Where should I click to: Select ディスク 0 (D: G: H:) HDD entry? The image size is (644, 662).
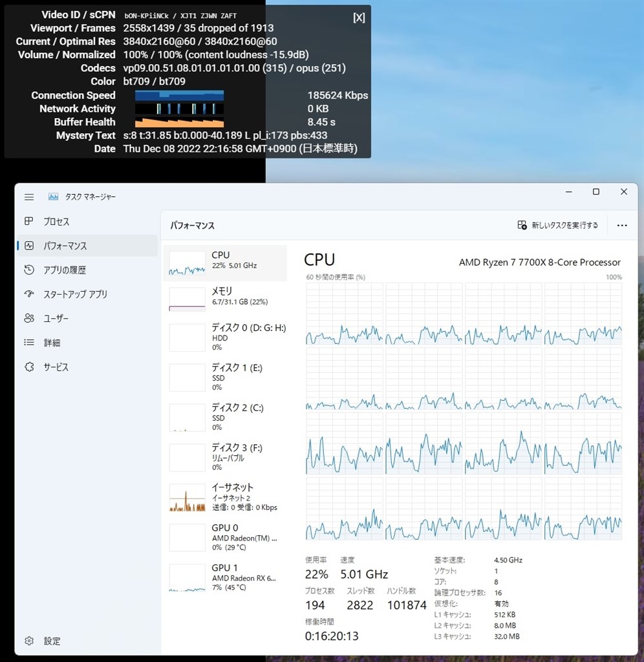(x=225, y=337)
